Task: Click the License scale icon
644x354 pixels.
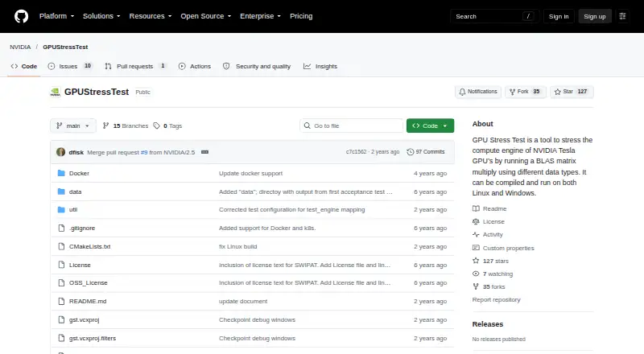Action: pyautogui.click(x=476, y=221)
